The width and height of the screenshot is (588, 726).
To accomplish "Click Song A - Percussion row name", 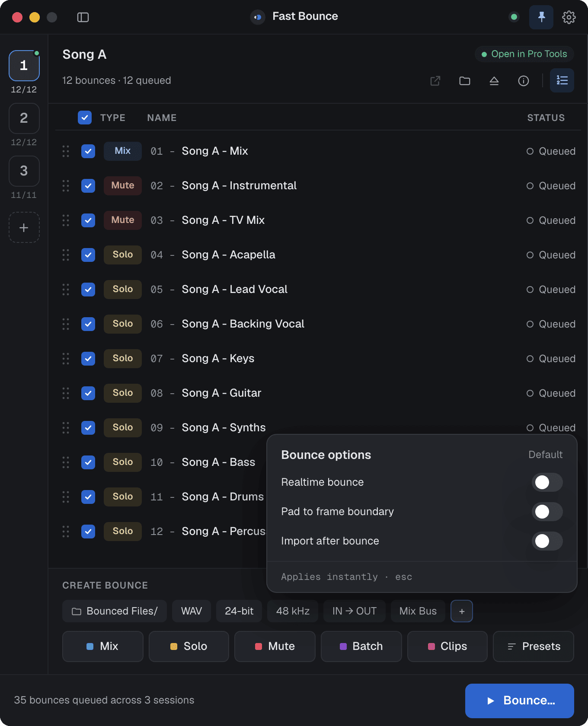I will [x=224, y=532].
